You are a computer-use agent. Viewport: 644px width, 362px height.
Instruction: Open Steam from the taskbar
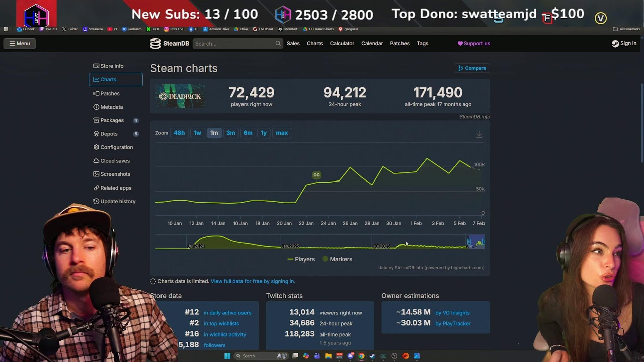click(x=372, y=356)
